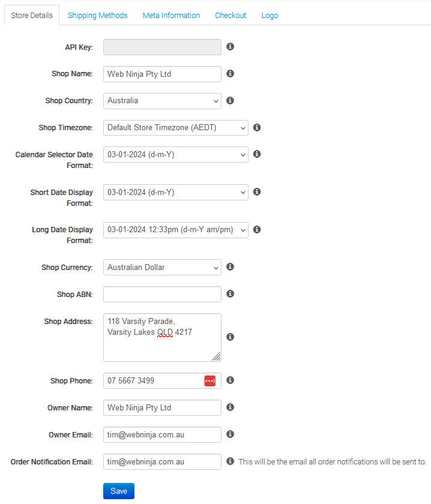Click the info icon beside API Key
The width and height of the screenshot is (431, 504).
pyautogui.click(x=230, y=47)
